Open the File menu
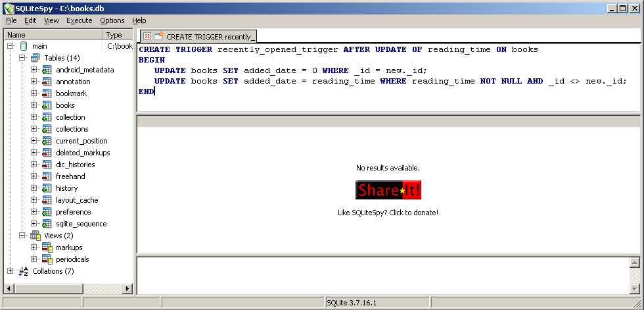Viewport: 644px width, 310px height. coord(12,20)
